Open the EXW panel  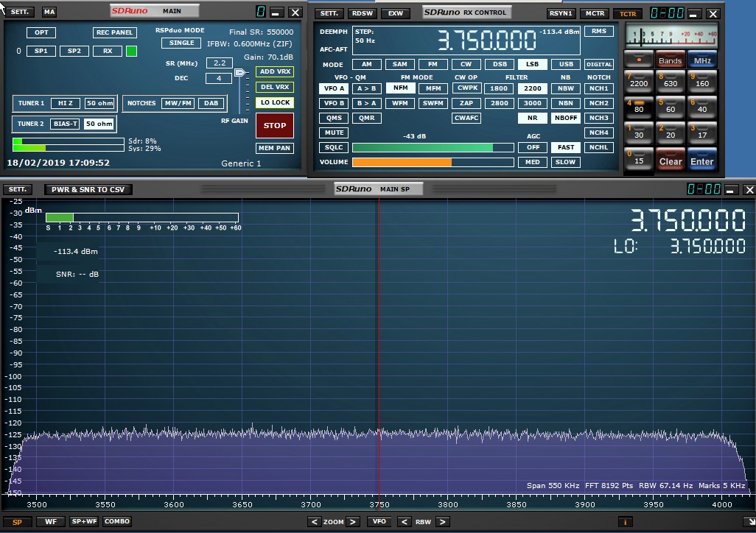point(396,13)
